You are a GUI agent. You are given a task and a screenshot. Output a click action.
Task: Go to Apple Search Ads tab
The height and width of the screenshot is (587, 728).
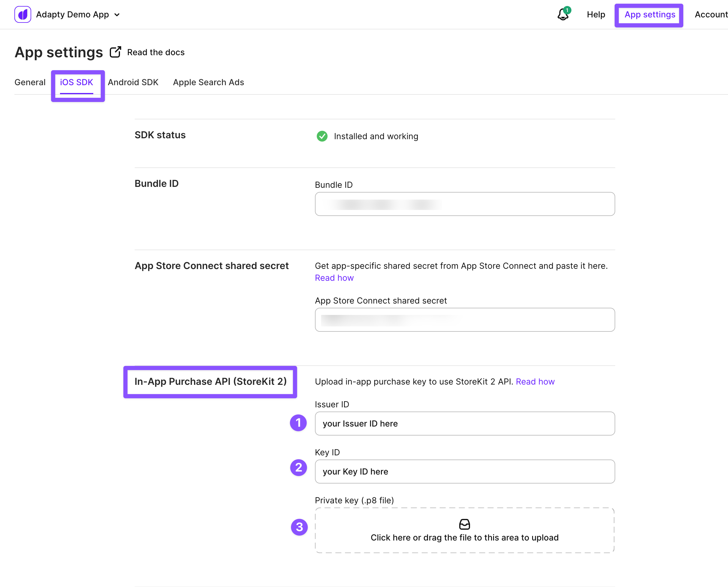pos(208,82)
